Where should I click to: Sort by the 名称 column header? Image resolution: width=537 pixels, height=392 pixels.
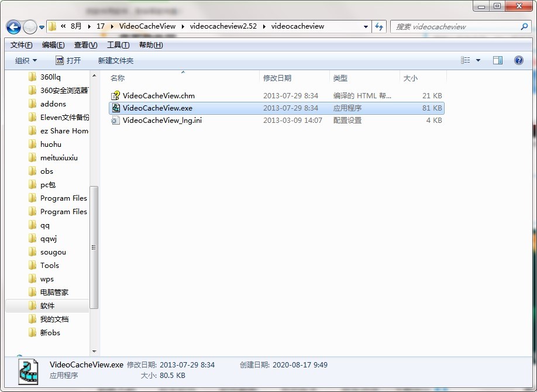point(118,78)
